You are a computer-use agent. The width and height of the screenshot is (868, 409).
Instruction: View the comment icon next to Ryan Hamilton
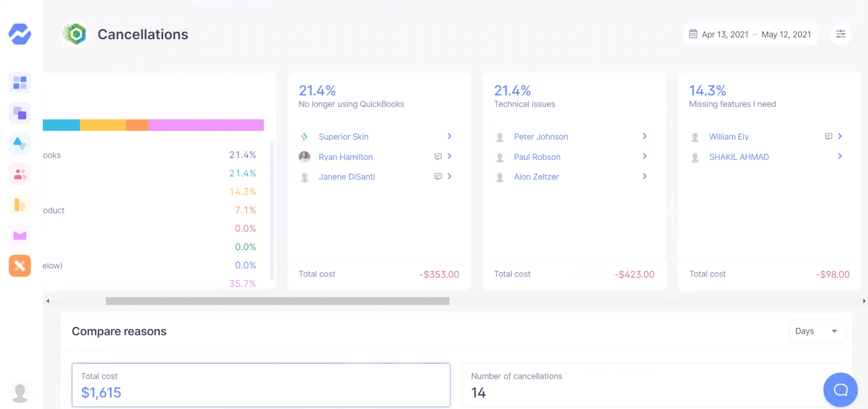(x=438, y=156)
